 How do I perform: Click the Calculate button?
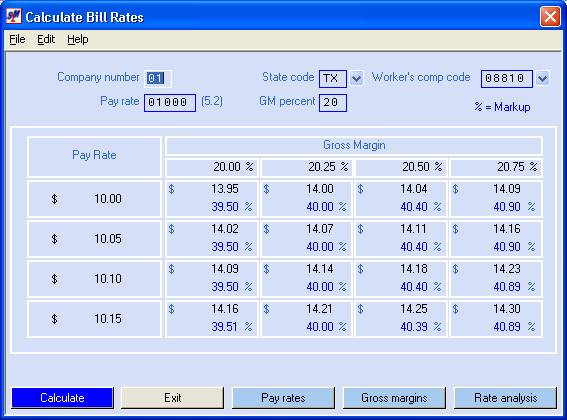(62, 398)
